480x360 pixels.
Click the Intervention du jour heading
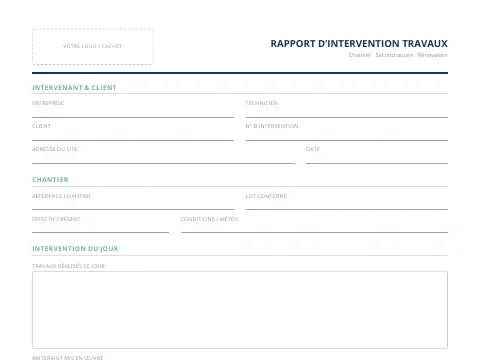pos(75,249)
